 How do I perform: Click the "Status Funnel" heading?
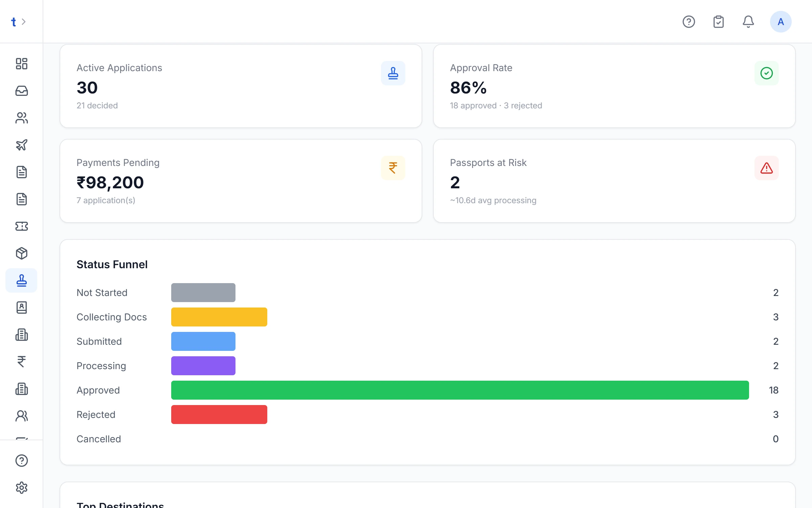(x=112, y=264)
